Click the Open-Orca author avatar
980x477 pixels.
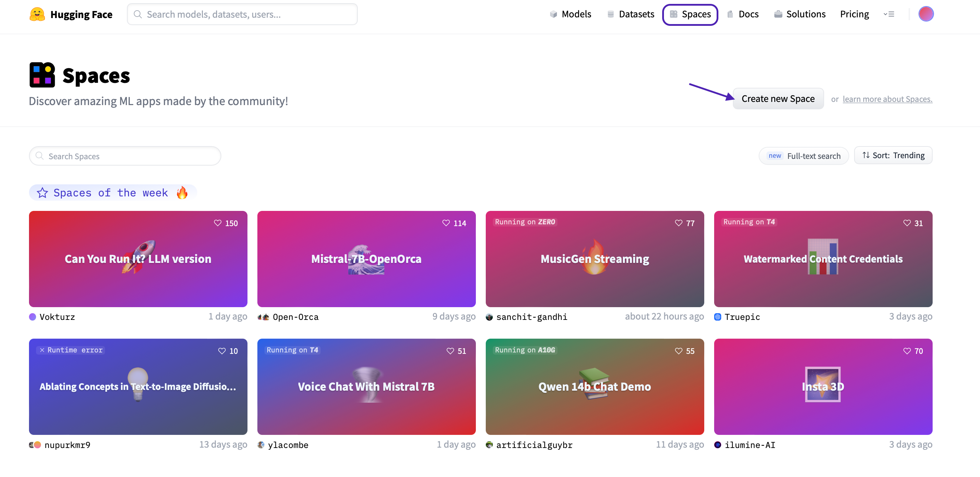(263, 317)
